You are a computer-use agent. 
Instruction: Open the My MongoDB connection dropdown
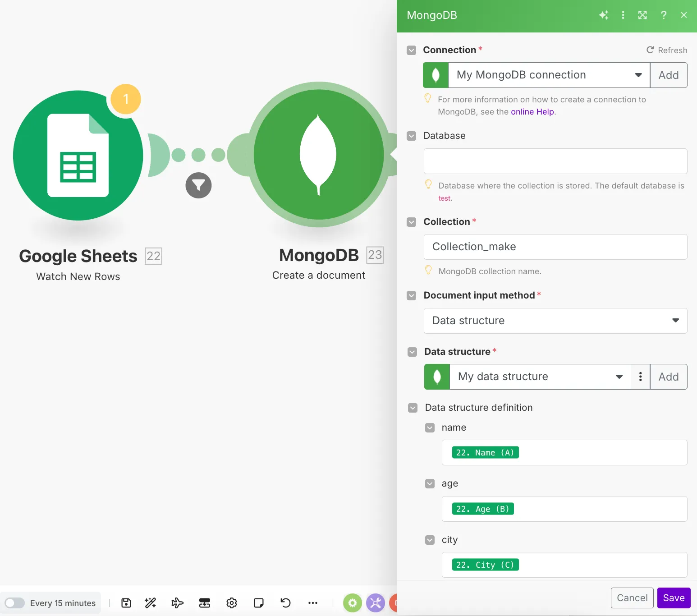point(549,75)
